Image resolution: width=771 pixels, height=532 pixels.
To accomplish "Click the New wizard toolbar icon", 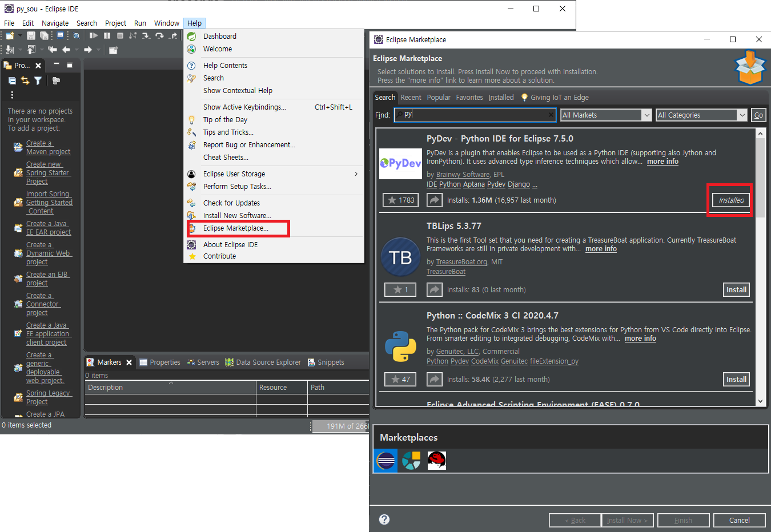I will pos(10,35).
